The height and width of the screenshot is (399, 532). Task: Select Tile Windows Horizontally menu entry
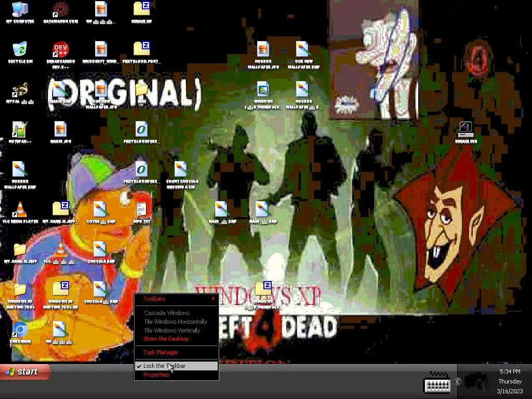click(x=177, y=321)
